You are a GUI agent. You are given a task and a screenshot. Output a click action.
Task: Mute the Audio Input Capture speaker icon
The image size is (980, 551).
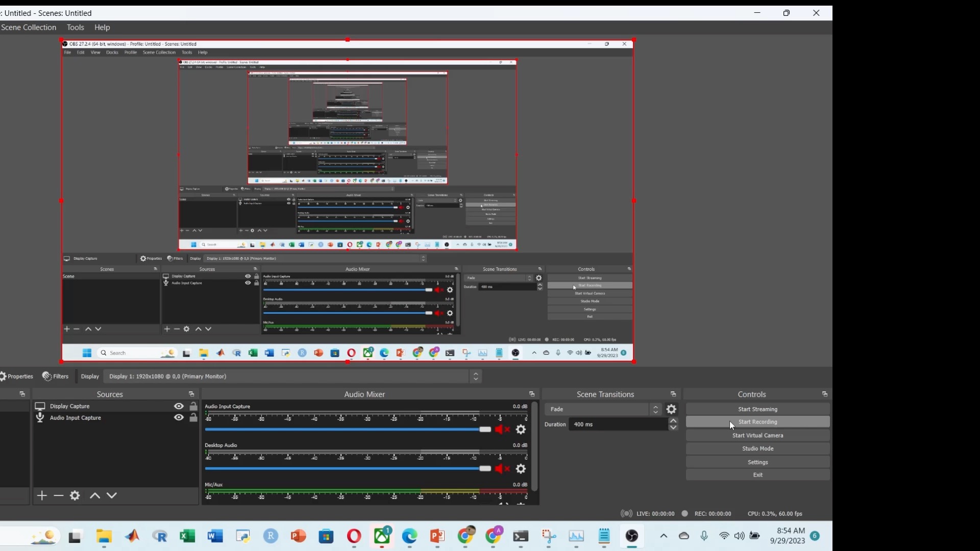502,430
